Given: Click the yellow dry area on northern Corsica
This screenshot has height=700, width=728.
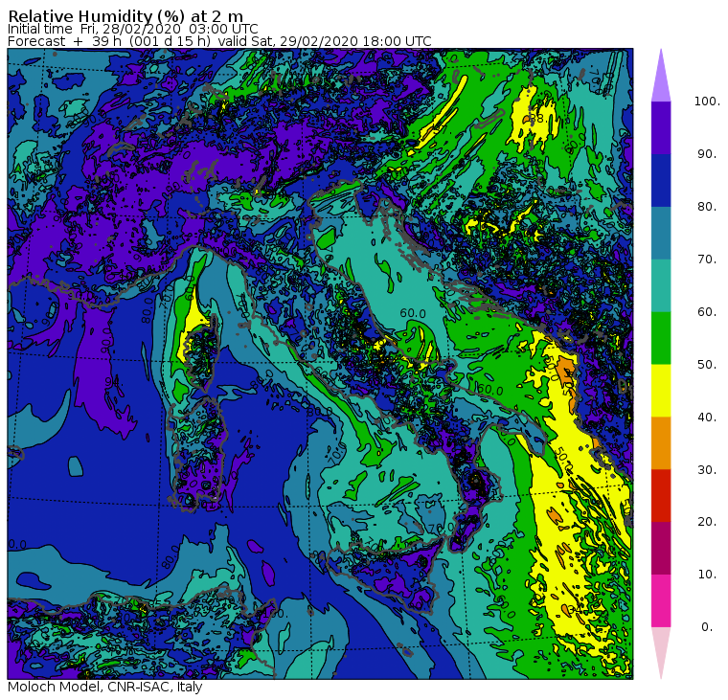Looking at the screenshot, I should click(x=194, y=320).
